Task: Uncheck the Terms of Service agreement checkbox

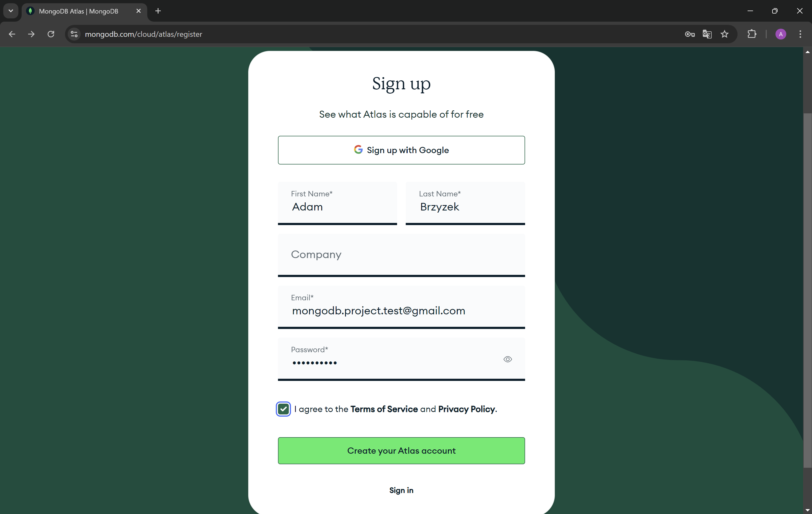Action: (x=283, y=409)
